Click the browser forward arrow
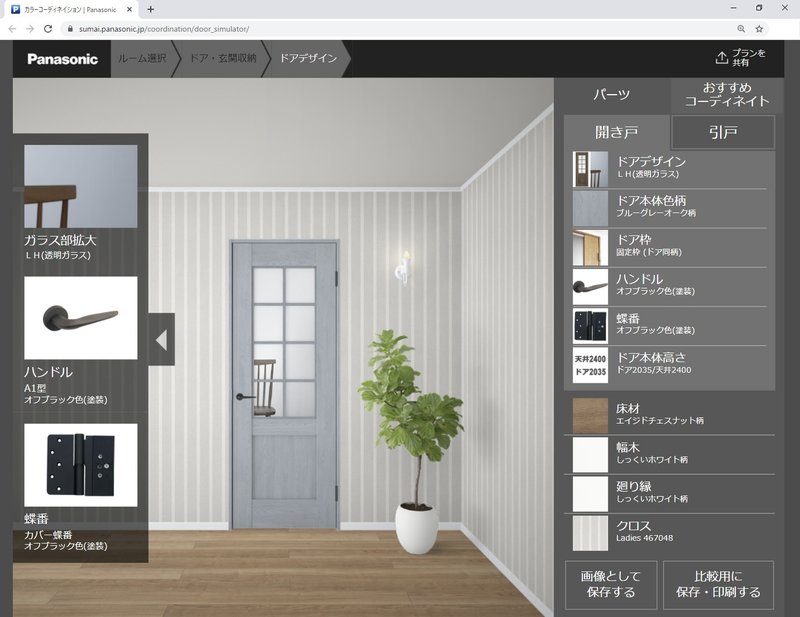The width and height of the screenshot is (800, 617). pos(30,29)
